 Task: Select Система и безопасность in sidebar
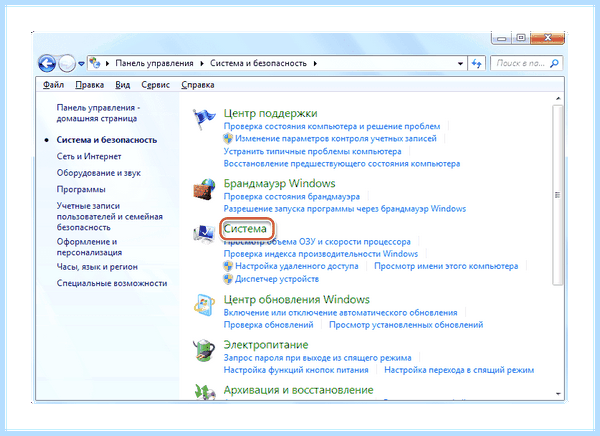point(107,140)
